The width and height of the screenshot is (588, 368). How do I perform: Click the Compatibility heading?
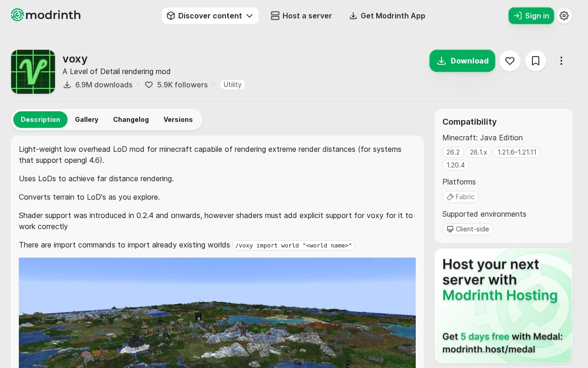469,122
